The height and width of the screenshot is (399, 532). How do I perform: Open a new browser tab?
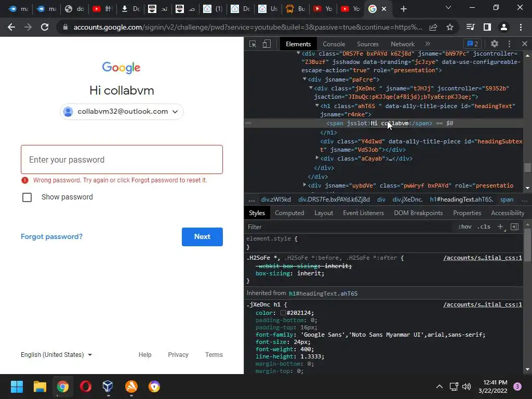[x=403, y=9]
